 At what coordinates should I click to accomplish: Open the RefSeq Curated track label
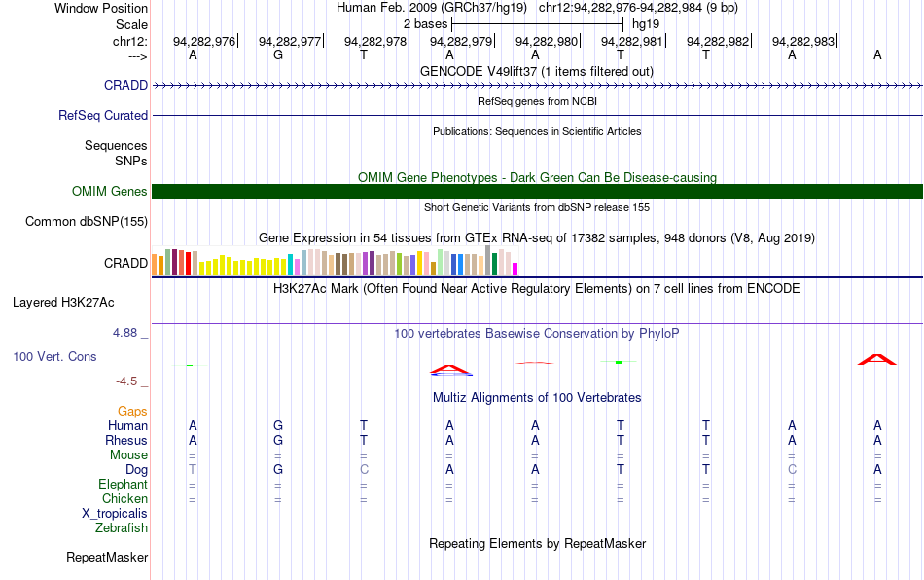pyautogui.click(x=102, y=115)
